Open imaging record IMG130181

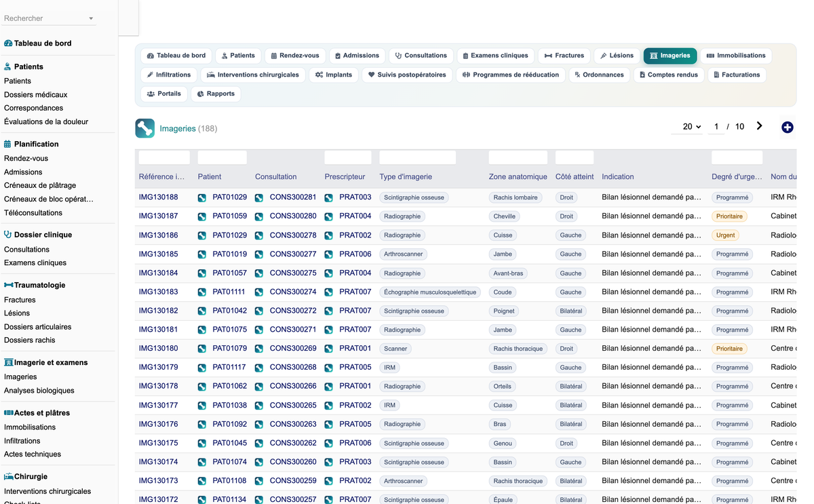[x=158, y=330]
